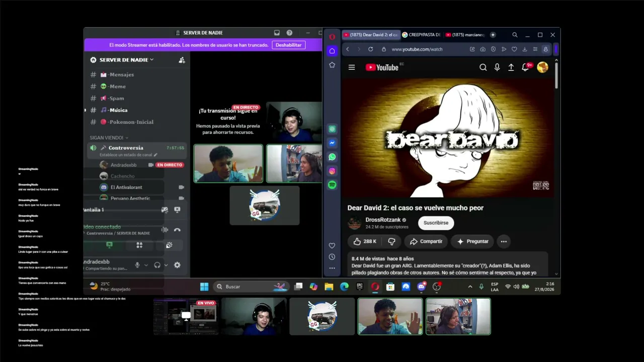Open the activities button in Discord voice panel
This screenshot has height=362, width=644.
pyautogui.click(x=139, y=245)
